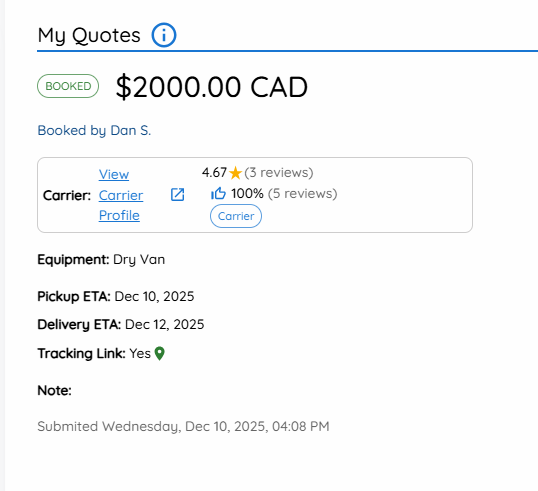This screenshot has width=538, height=491.
Task: Click the gold star rating icon
Action: 235,173
